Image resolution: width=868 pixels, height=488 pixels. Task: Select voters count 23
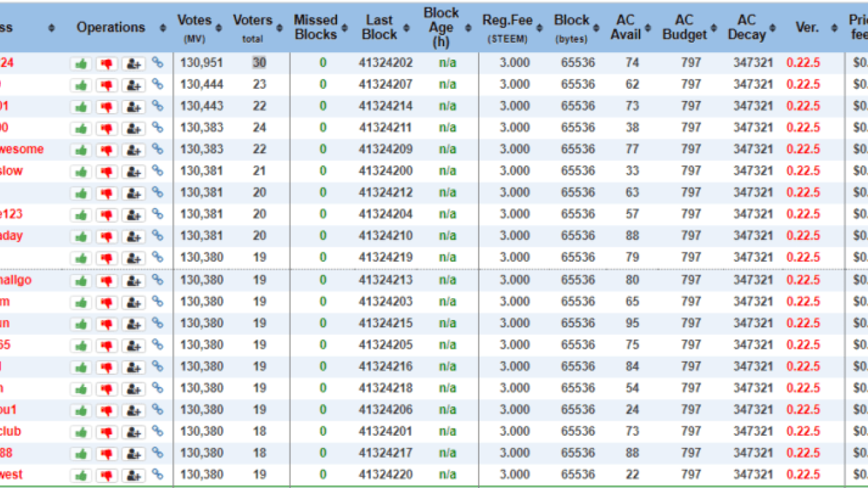tap(259, 84)
